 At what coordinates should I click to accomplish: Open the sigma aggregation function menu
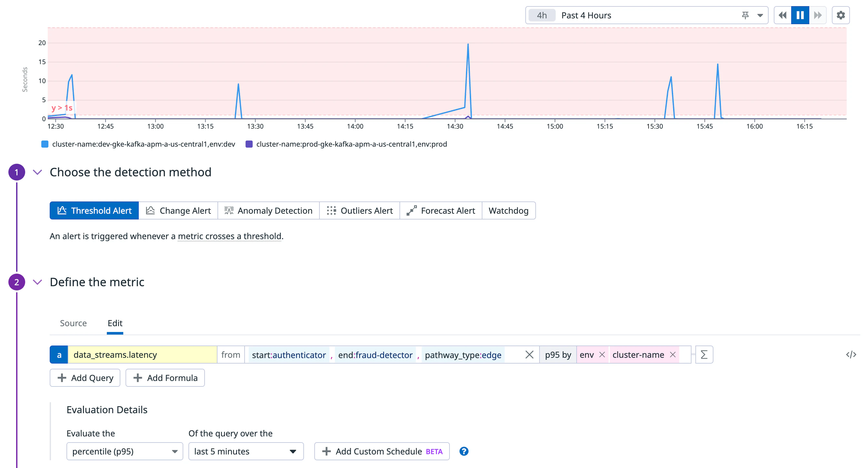tap(704, 354)
